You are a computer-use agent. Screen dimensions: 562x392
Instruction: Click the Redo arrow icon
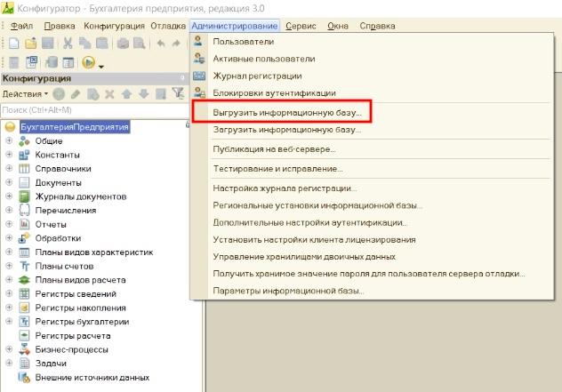176,44
